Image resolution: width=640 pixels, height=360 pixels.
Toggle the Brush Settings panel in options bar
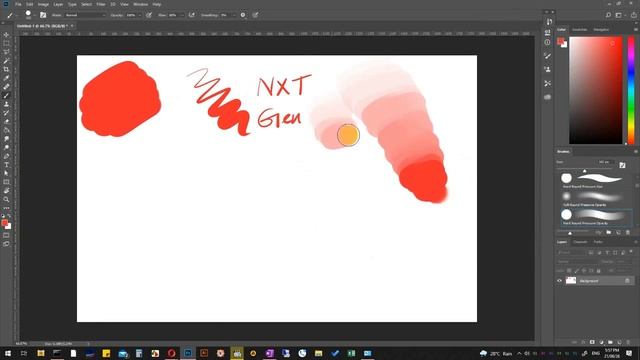[43, 15]
